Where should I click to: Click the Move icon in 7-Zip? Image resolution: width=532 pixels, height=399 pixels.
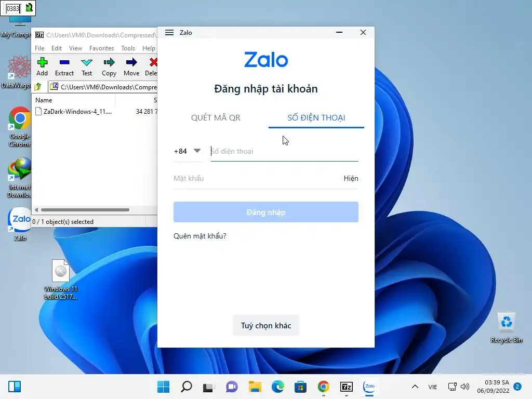pyautogui.click(x=131, y=67)
